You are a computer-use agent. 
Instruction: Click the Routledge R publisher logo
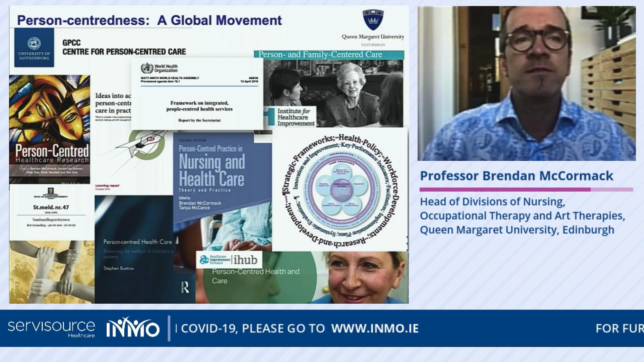coord(185,288)
